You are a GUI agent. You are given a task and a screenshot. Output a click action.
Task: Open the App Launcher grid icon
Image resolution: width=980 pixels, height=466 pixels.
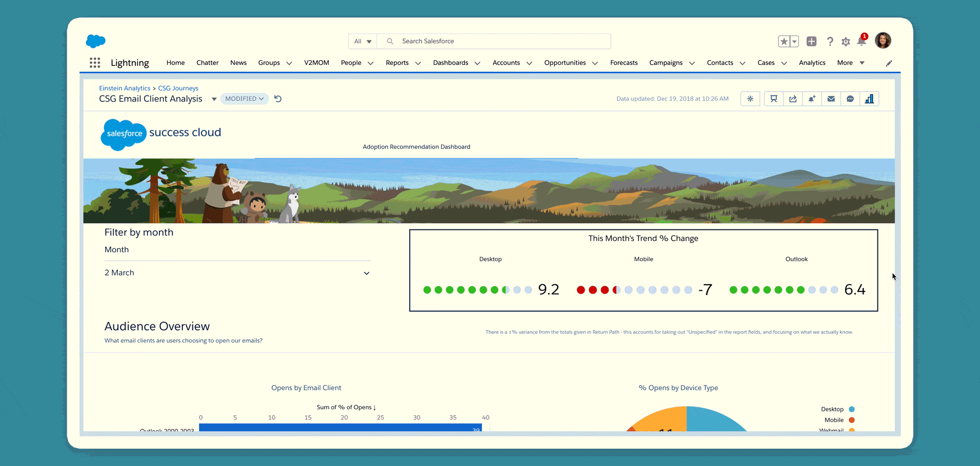click(95, 63)
